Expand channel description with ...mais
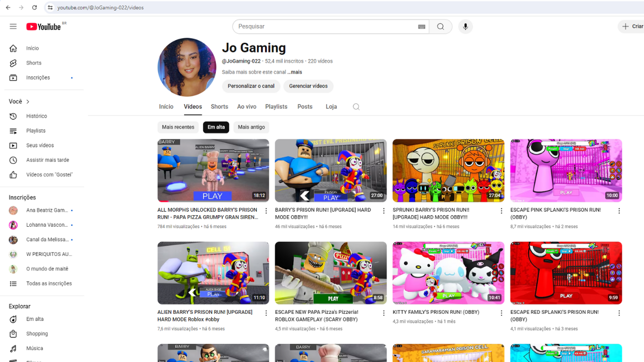 point(295,72)
